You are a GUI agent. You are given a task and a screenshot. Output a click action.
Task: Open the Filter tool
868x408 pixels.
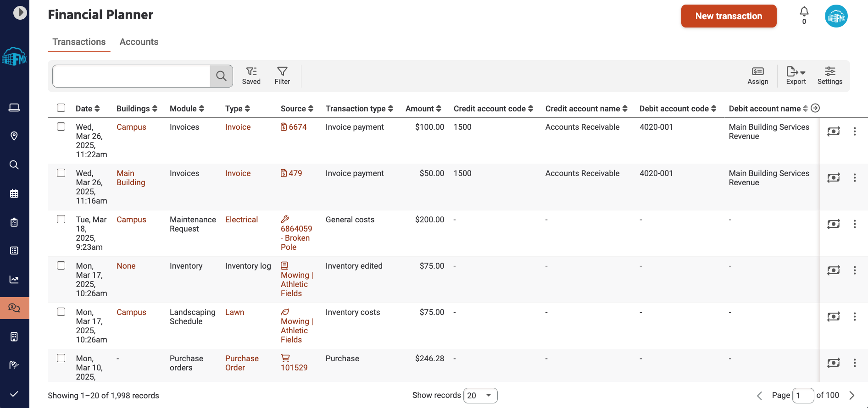pyautogui.click(x=283, y=76)
